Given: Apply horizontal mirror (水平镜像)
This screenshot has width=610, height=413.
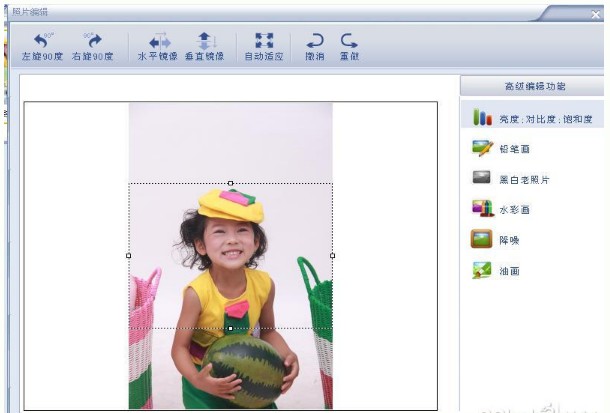Looking at the screenshot, I should tap(158, 42).
